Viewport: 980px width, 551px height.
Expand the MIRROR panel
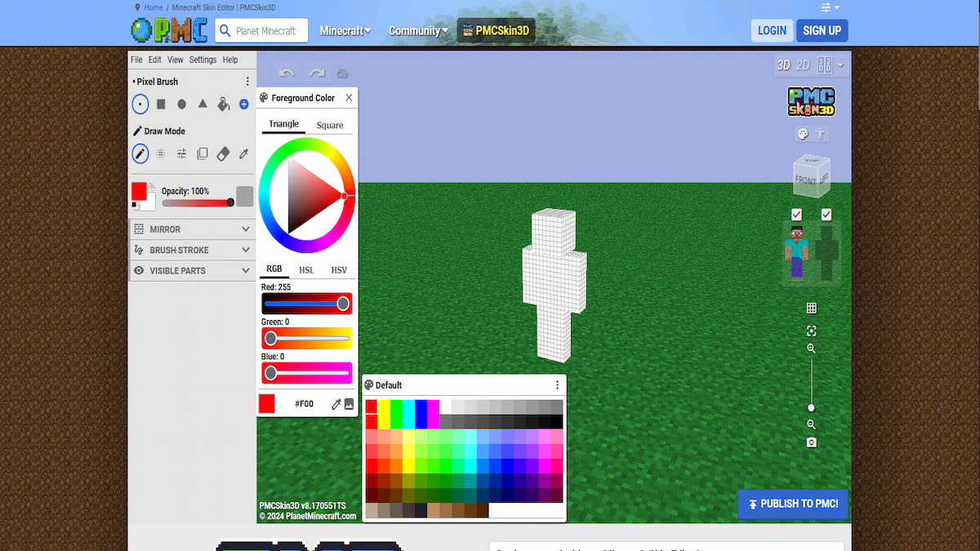pos(192,229)
